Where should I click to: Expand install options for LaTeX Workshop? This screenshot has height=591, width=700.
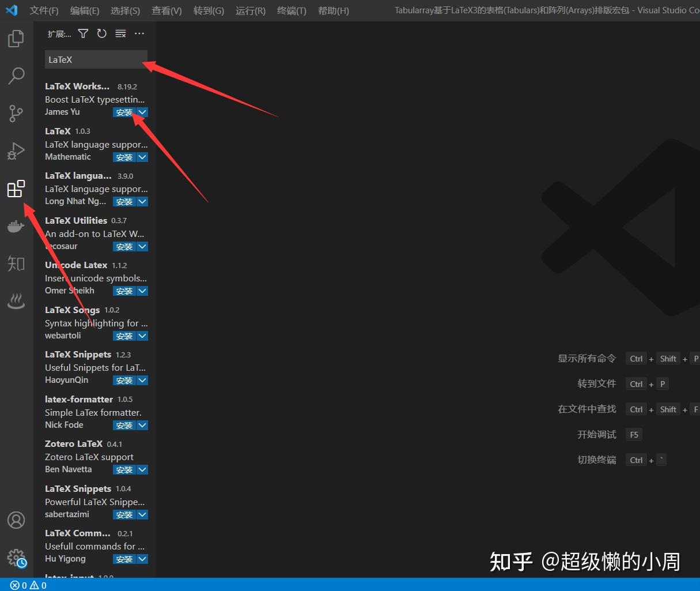point(142,112)
